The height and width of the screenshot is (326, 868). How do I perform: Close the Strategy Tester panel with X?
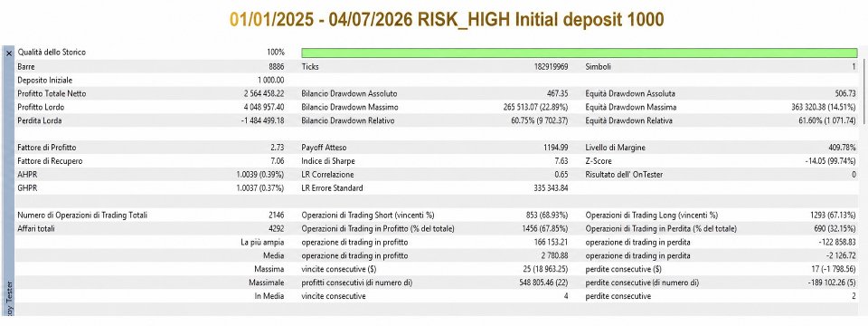pyautogui.click(x=8, y=53)
